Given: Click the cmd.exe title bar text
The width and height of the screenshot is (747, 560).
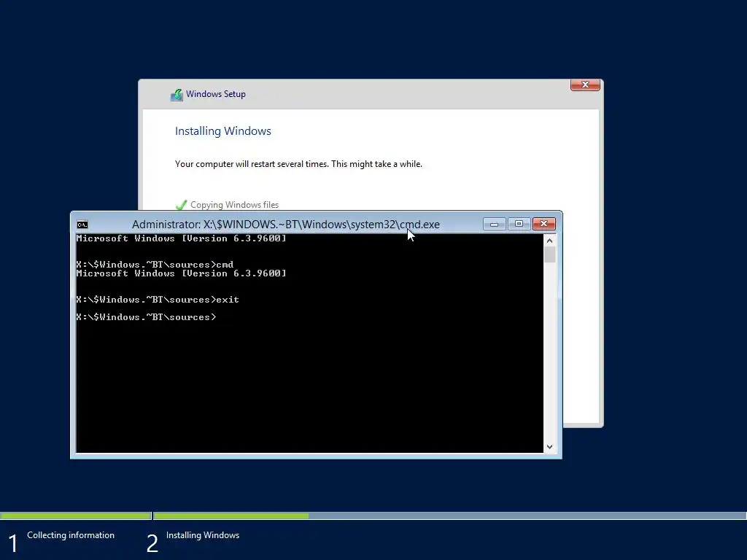Looking at the screenshot, I should 286,225.
